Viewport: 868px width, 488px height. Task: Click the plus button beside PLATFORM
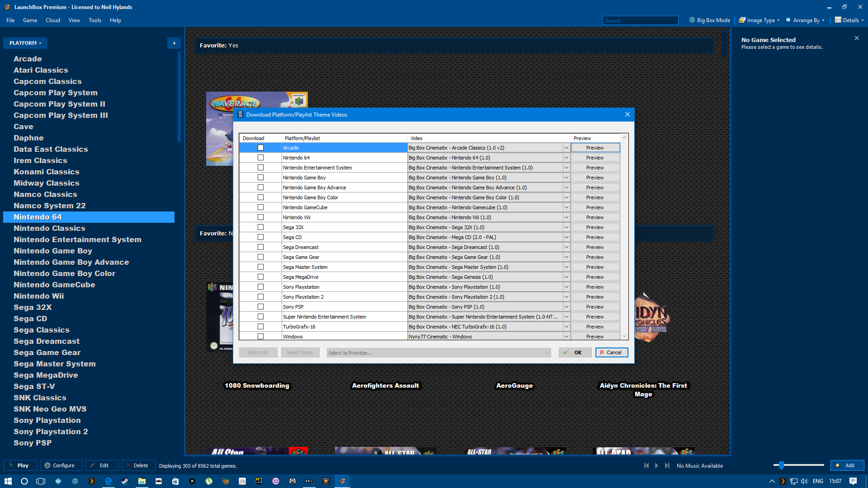pos(174,43)
